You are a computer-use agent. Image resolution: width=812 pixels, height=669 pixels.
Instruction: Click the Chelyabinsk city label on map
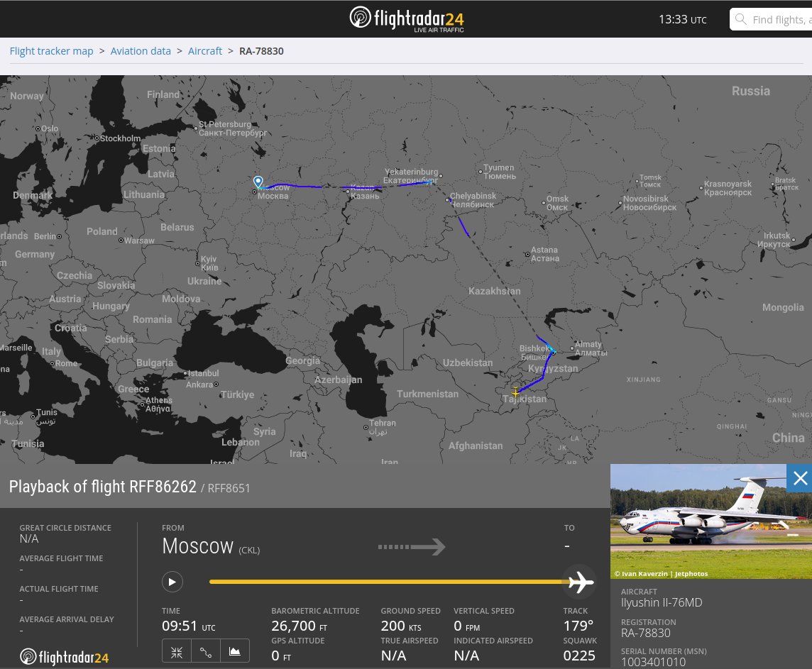point(472,200)
